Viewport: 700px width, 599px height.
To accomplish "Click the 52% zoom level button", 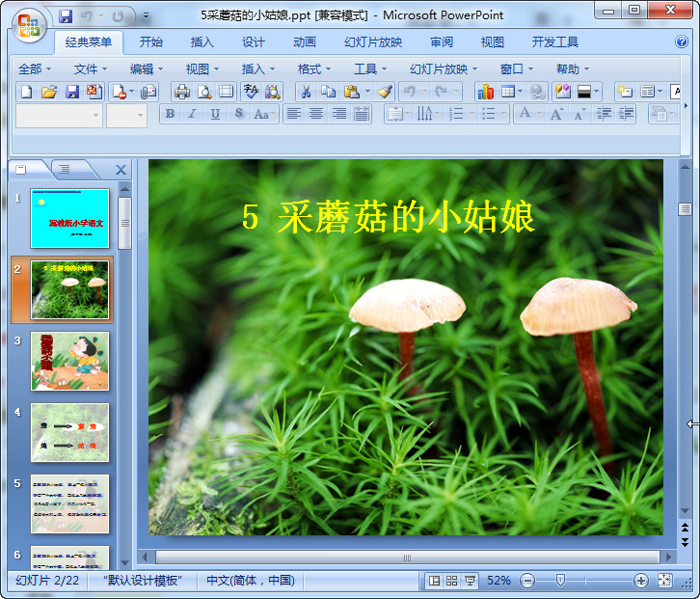I will click(498, 581).
